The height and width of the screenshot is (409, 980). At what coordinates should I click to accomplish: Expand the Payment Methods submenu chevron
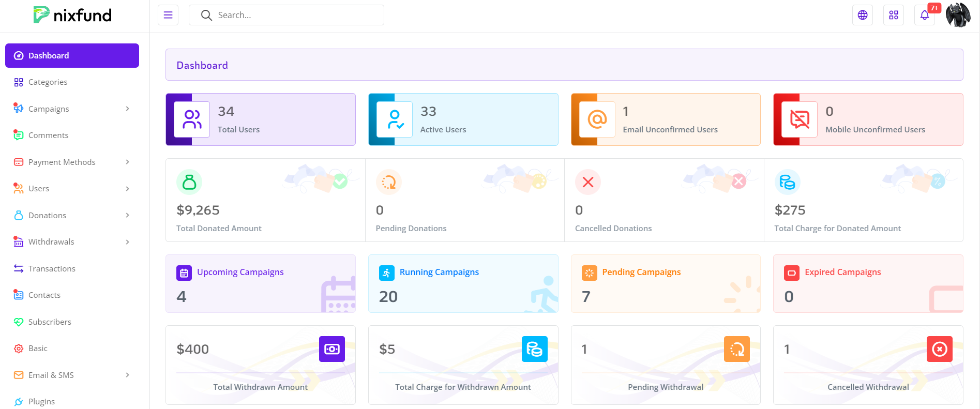point(127,162)
